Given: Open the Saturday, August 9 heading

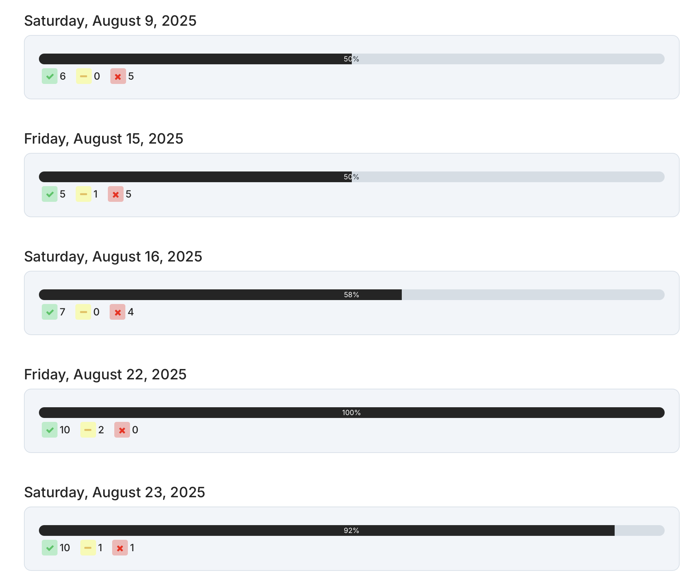Looking at the screenshot, I should click(x=110, y=21).
